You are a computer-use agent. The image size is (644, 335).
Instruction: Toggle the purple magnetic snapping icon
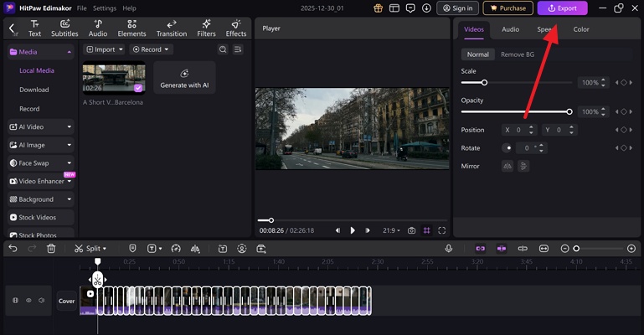(502, 249)
